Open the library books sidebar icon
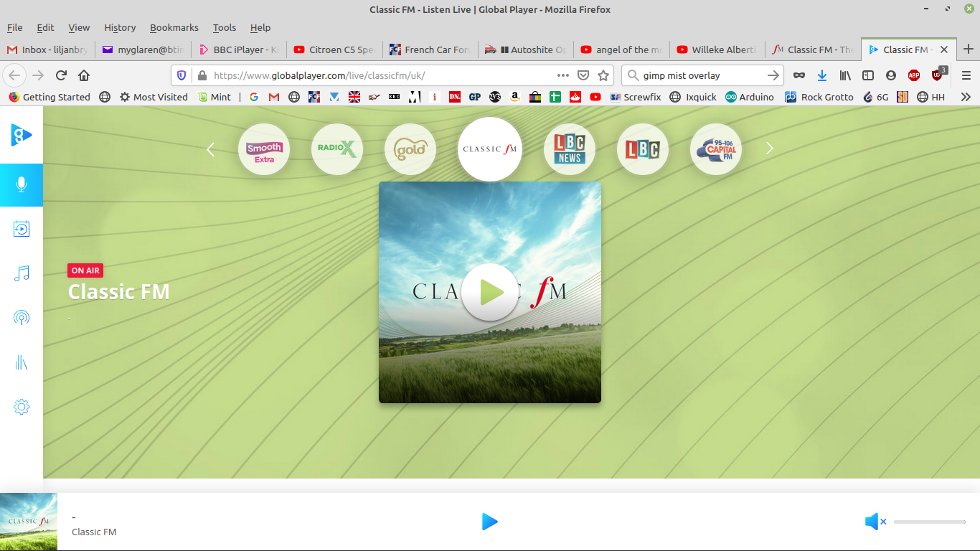The height and width of the screenshot is (551, 980). [22, 362]
